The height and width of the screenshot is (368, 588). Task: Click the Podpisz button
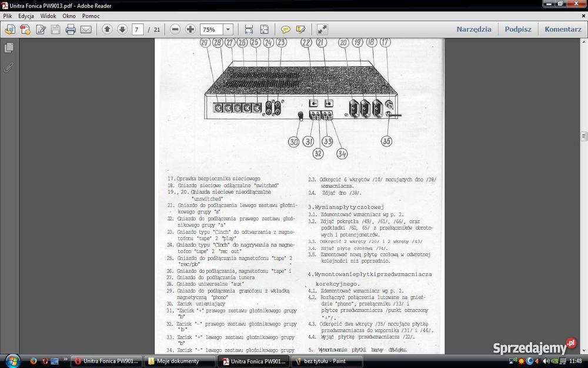[517, 29]
